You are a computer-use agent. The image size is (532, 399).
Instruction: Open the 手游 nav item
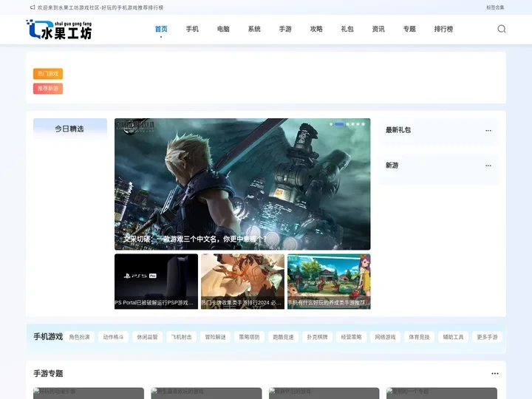point(285,29)
